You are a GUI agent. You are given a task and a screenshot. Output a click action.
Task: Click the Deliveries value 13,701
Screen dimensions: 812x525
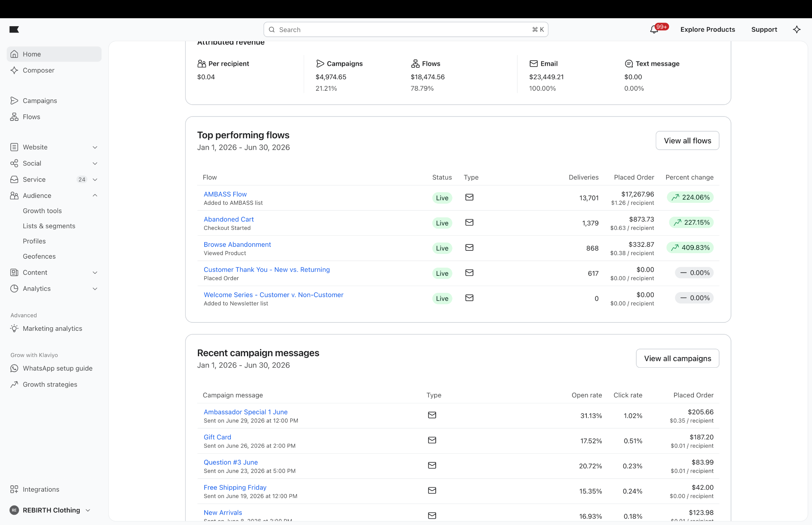coord(589,198)
